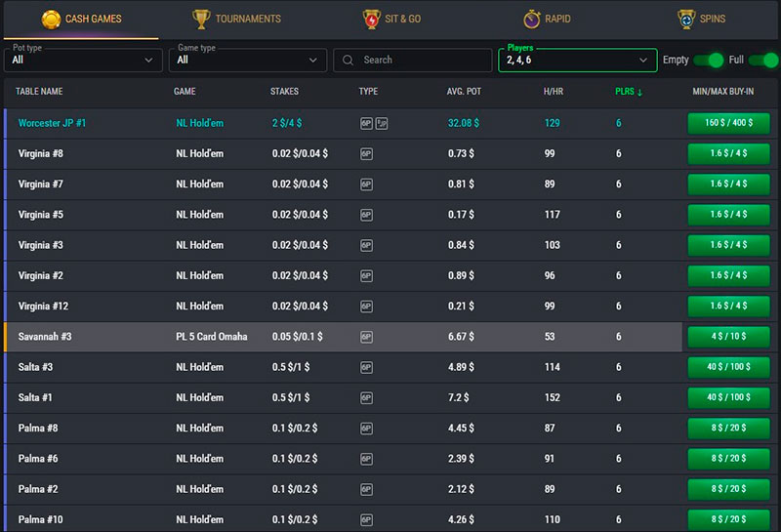The height and width of the screenshot is (532, 781).
Task: Click the magnifier icon in the search box
Action: (348, 61)
